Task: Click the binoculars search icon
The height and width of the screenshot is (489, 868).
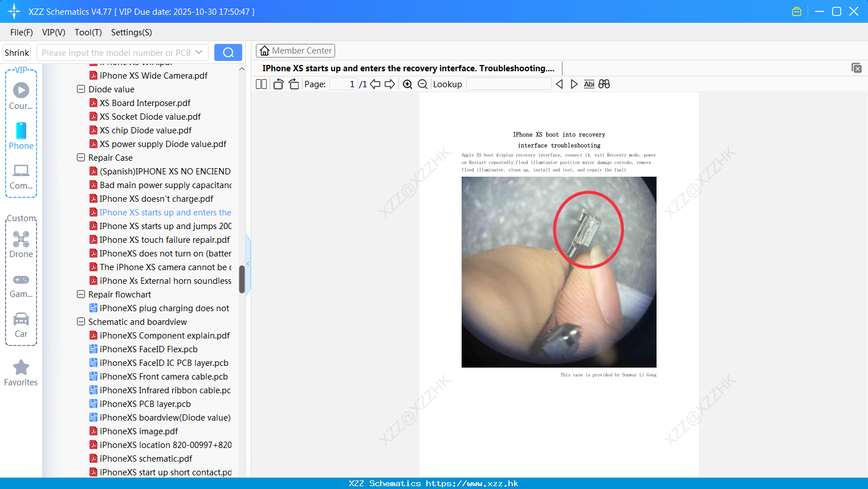Action: tap(604, 84)
